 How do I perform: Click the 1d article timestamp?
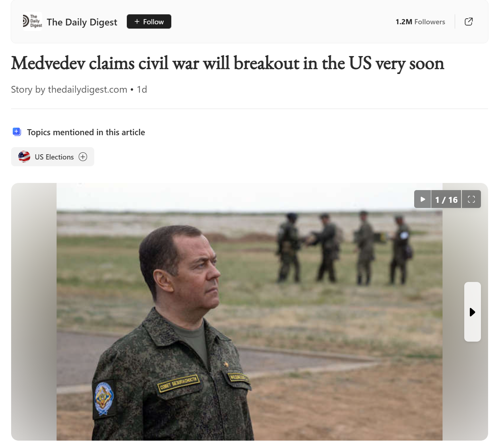point(142,89)
